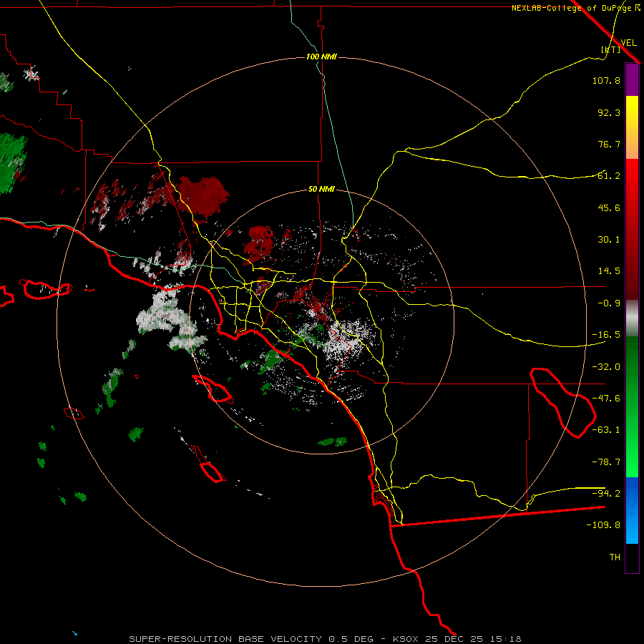Image resolution: width=644 pixels, height=644 pixels.
Task: Pick the gray band near -0.9 on scale
Action: (632, 318)
